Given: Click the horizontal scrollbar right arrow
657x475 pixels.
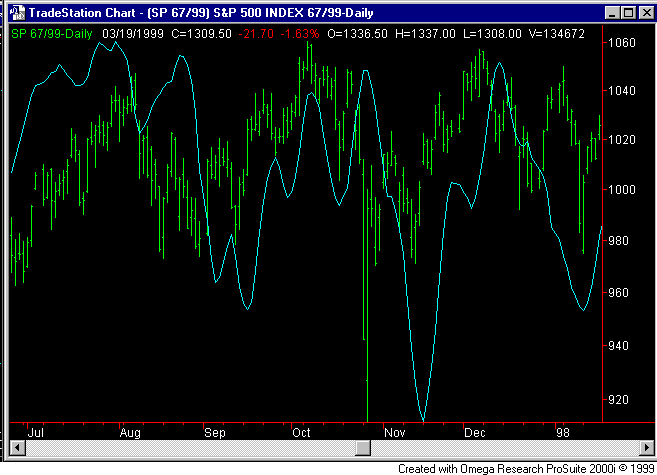Looking at the screenshot, I should pyautogui.click(x=647, y=447).
